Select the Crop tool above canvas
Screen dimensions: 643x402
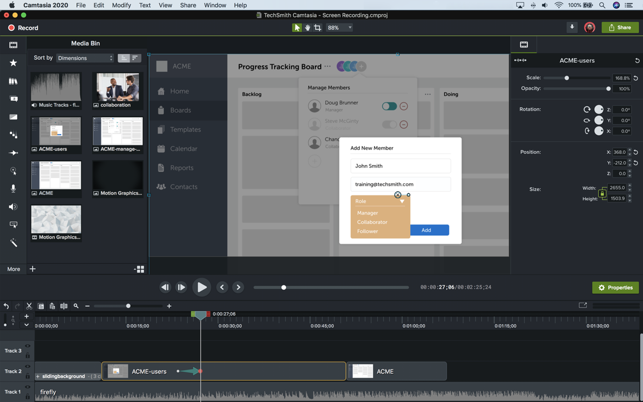tap(317, 27)
